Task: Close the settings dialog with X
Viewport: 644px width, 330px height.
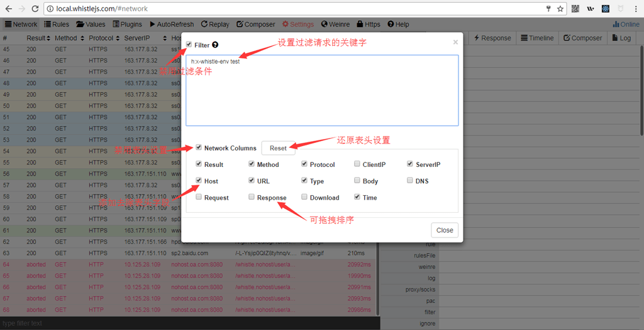Action: (x=455, y=43)
